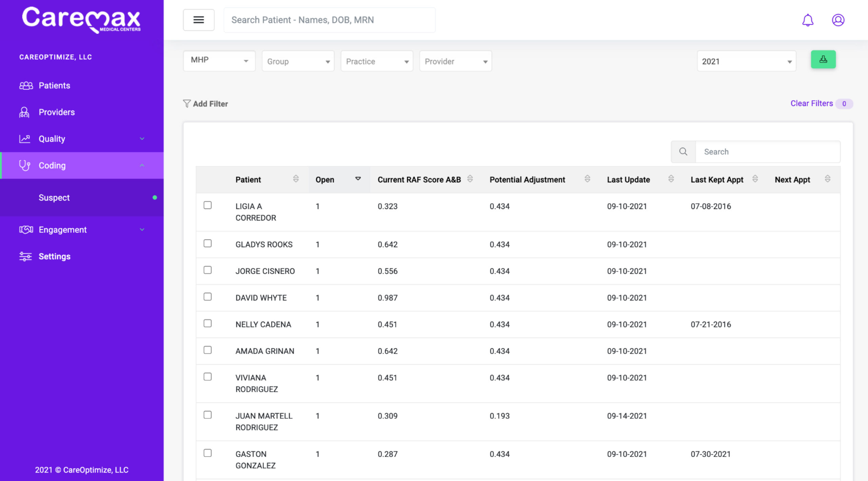
Task: Open patient LIGIA A CORREDOR
Action: (256, 212)
